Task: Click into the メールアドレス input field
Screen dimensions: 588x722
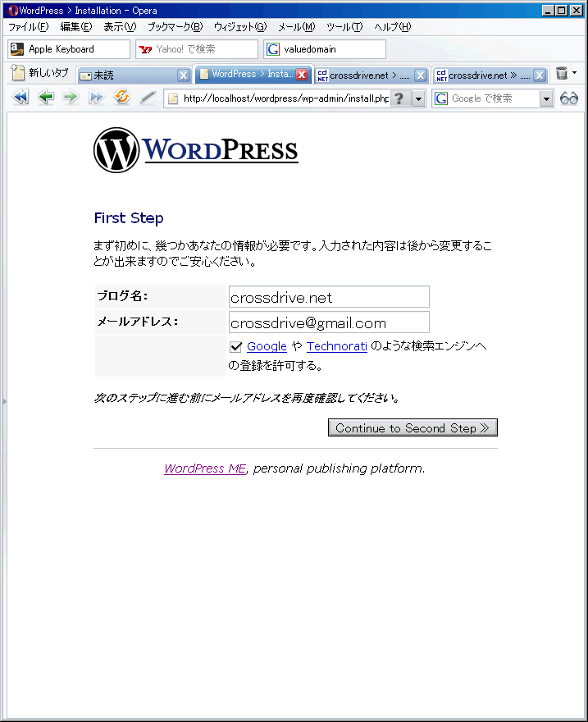Action: tap(329, 322)
